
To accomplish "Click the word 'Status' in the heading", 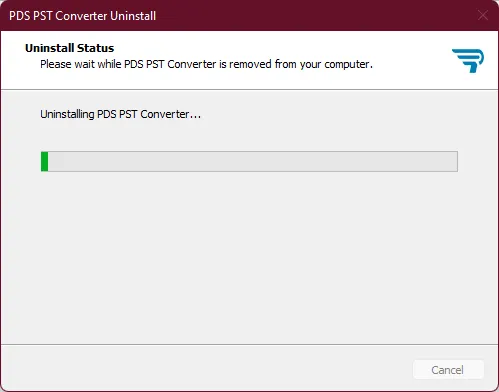I will (96, 48).
